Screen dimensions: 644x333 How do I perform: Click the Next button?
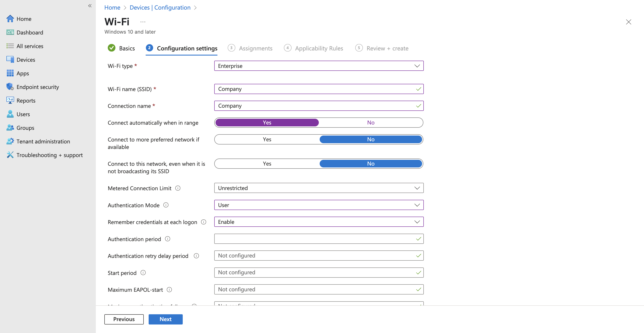point(165,319)
